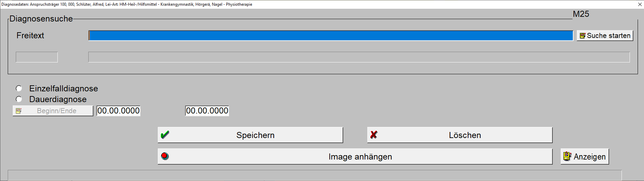Click the Speichern button

(250, 135)
